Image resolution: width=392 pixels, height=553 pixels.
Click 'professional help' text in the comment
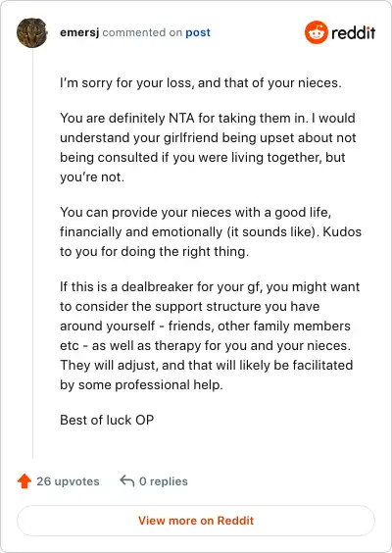pyautogui.click(x=169, y=384)
